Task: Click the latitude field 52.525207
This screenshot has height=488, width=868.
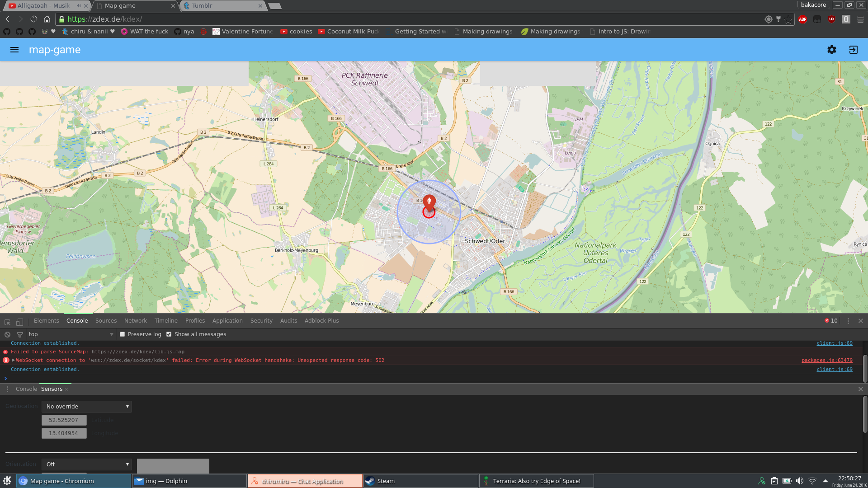Action: tap(64, 420)
